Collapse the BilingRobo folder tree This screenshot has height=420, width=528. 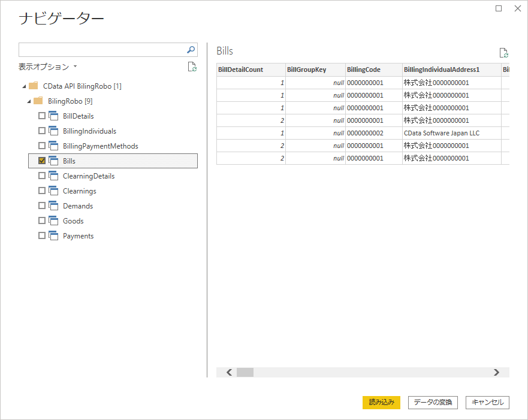(28, 101)
